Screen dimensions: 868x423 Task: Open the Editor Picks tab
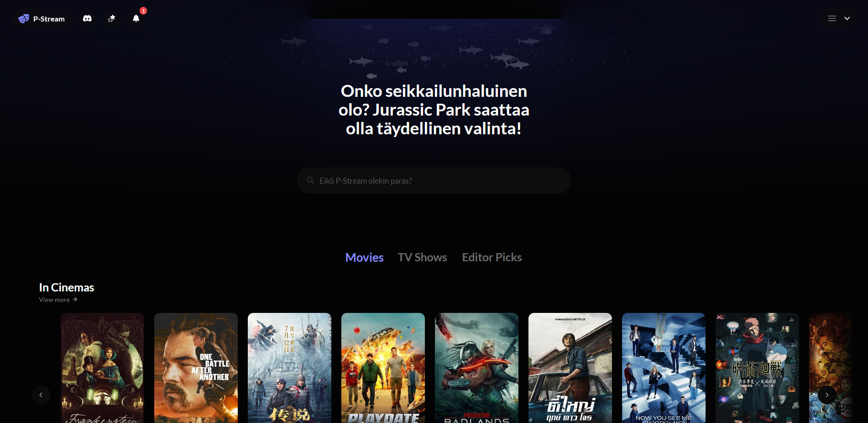tap(492, 258)
